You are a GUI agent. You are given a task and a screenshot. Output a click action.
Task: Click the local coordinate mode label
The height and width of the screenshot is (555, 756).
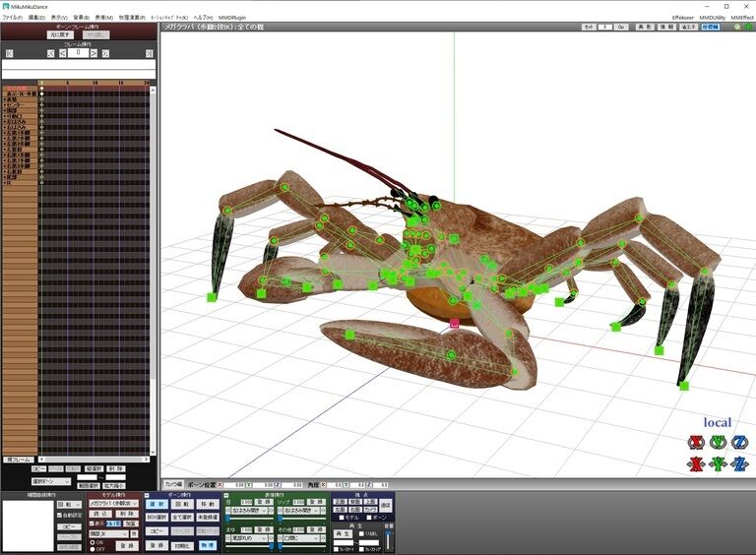pos(718,422)
